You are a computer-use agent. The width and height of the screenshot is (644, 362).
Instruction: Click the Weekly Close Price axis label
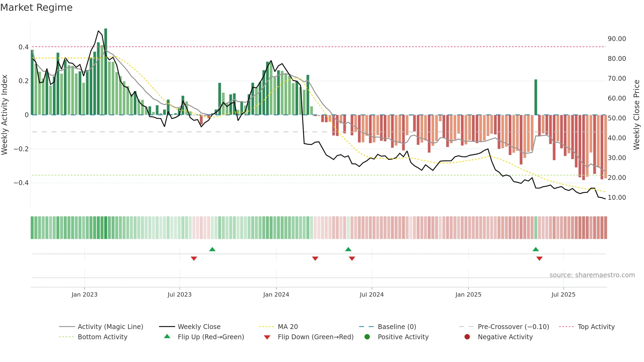point(637,115)
